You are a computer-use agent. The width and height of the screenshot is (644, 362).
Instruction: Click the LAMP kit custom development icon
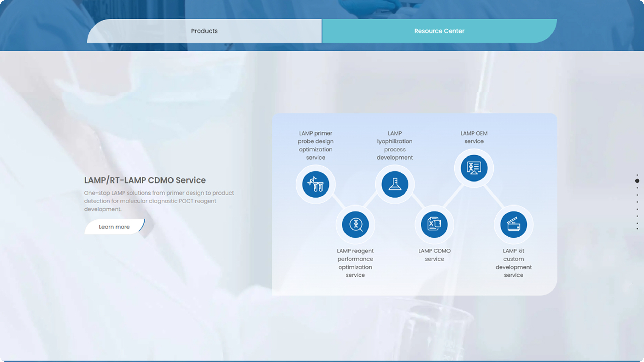coord(513,224)
